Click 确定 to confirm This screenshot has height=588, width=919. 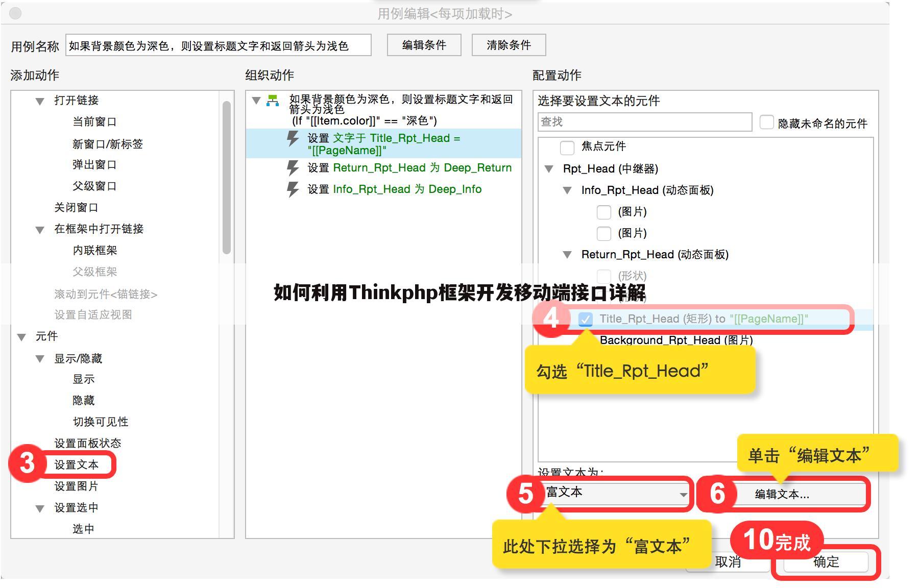826,562
